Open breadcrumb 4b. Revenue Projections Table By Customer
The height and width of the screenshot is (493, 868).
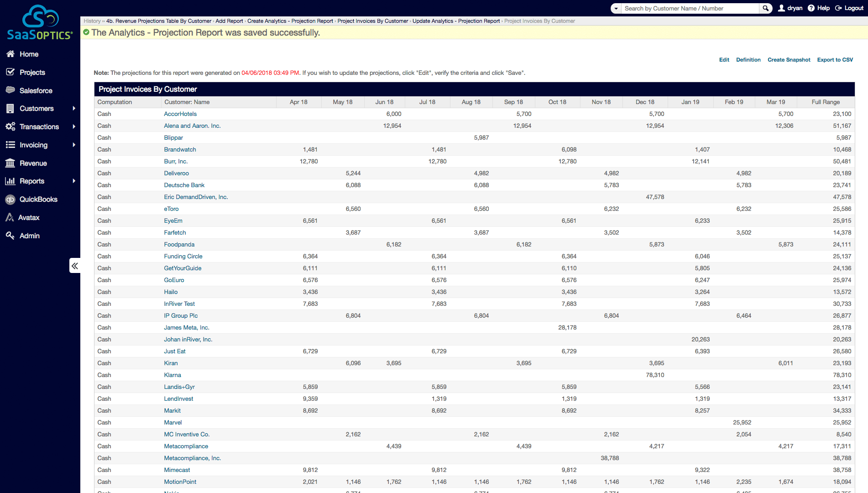click(x=159, y=21)
